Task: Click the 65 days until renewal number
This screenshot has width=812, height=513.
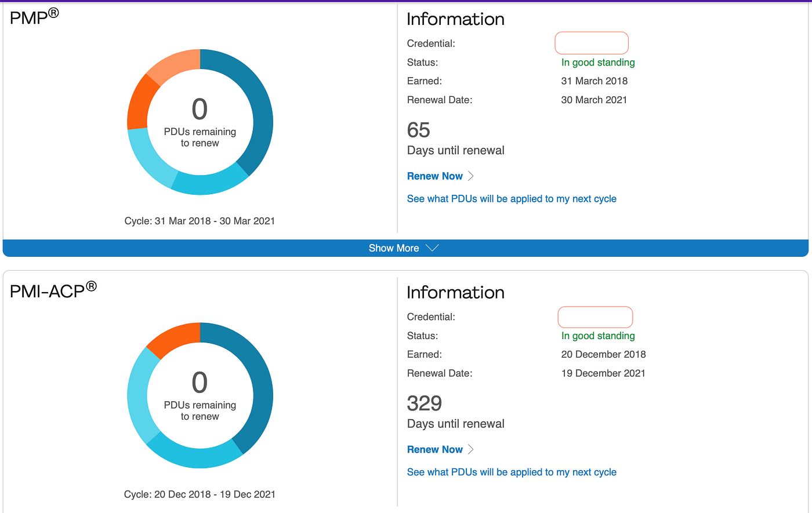Action: (x=419, y=130)
